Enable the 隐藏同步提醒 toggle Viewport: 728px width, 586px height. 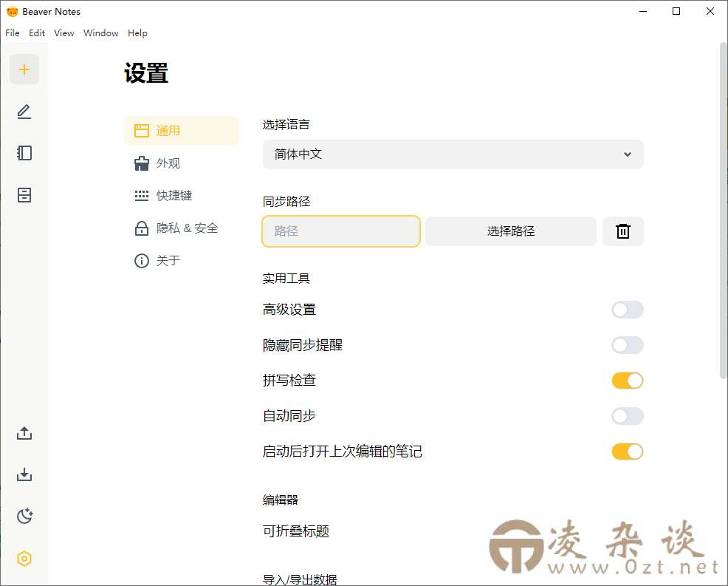pyautogui.click(x=628, y=345)
